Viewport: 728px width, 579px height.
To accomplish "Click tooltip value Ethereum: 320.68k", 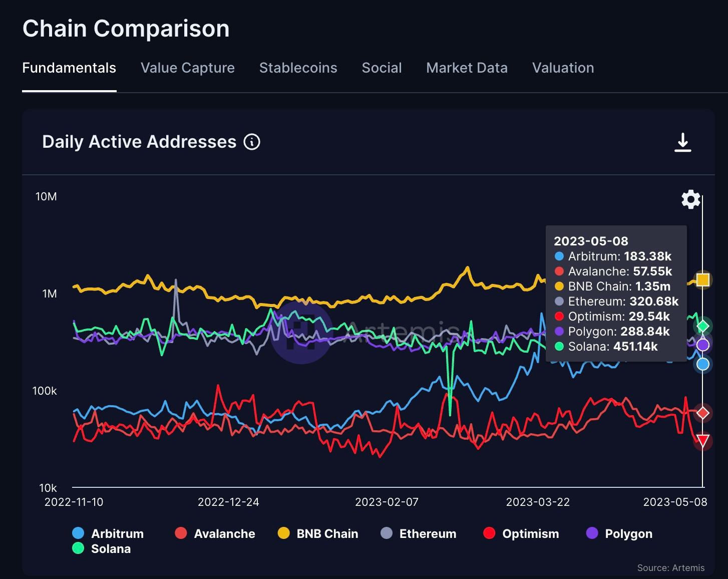I will click(617, 302).
